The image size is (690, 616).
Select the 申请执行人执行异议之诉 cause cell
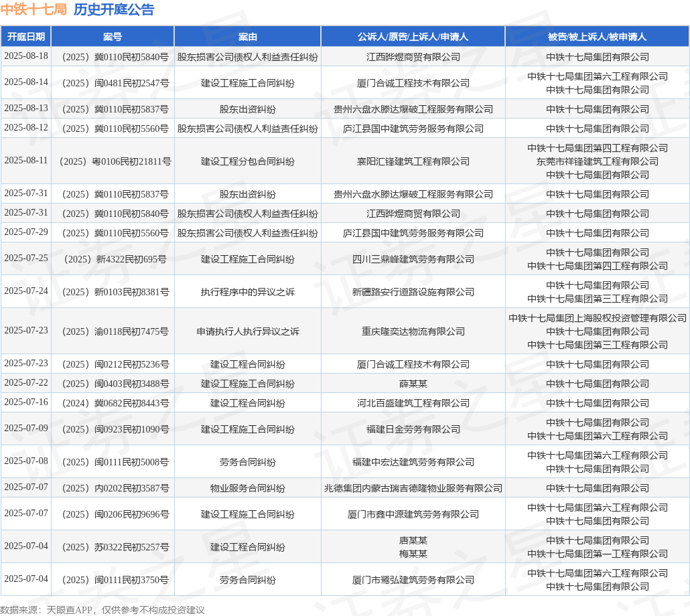coord(248,331)
